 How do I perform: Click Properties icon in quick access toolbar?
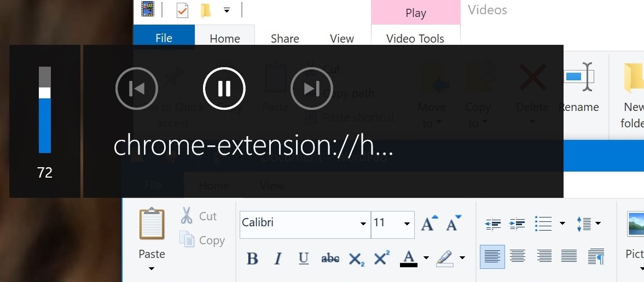(x=182, y=10)
